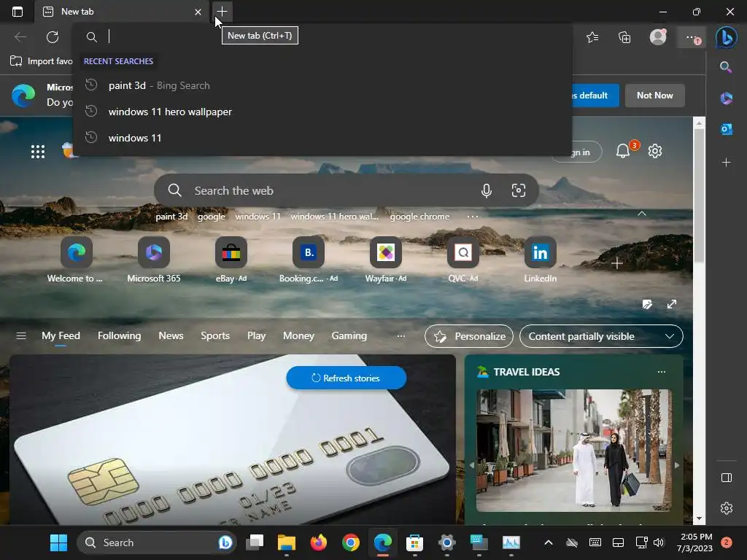Show more feed categories ellipsis

tap(401, 335)
